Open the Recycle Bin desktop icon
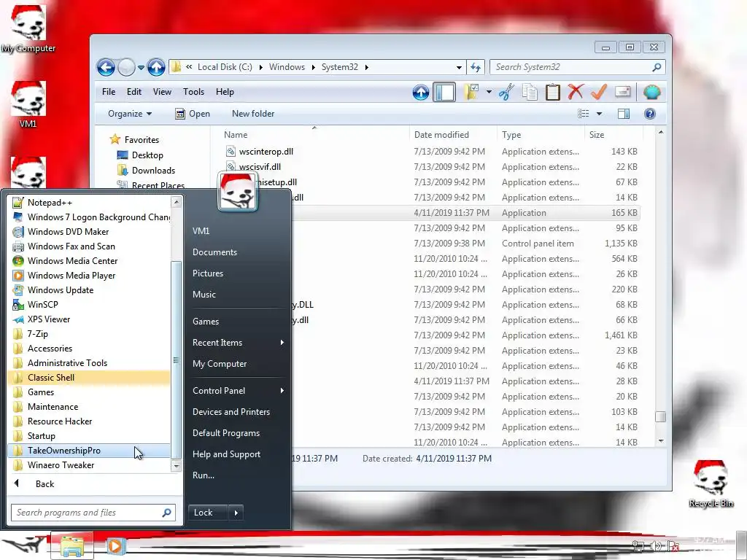This screenshot has width=747, height=560. coord(711,484)
